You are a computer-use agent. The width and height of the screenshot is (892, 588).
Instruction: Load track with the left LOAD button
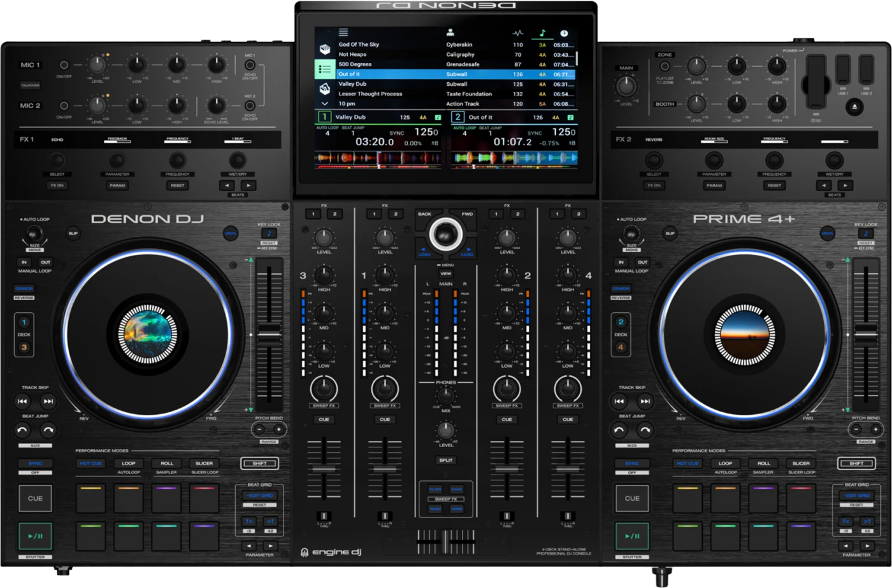point(424,251)
